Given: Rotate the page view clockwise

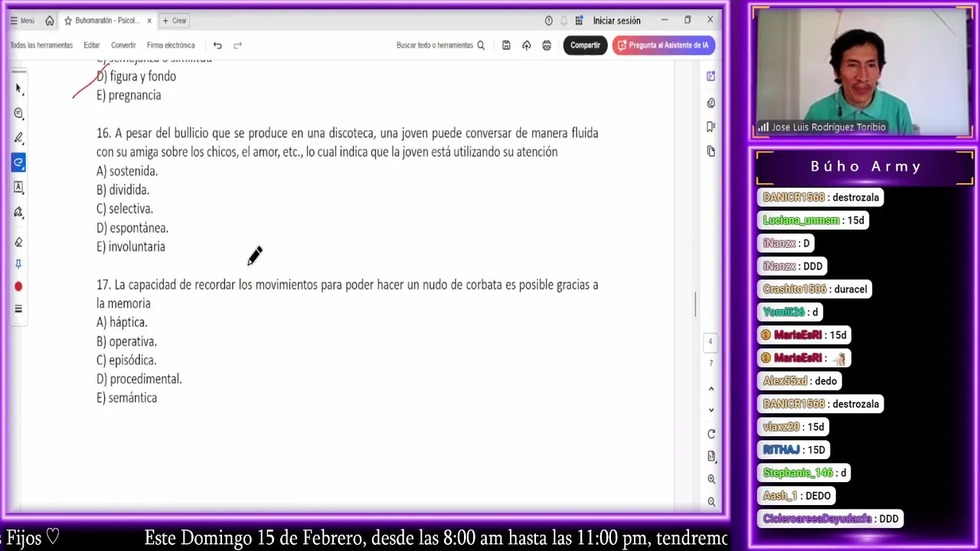Looking at the screenshot, I should click(x=710, y=434).
